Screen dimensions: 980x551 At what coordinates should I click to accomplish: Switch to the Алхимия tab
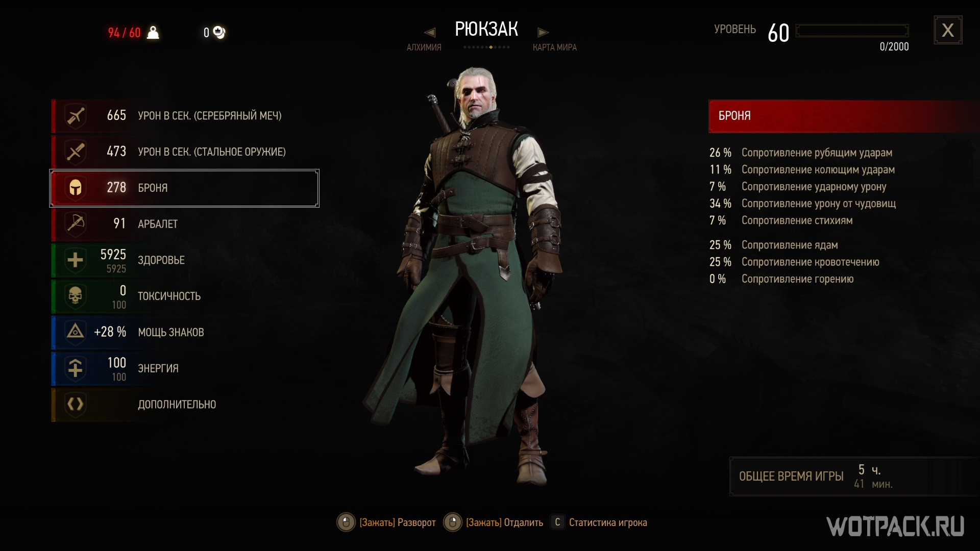pos(424,47)
